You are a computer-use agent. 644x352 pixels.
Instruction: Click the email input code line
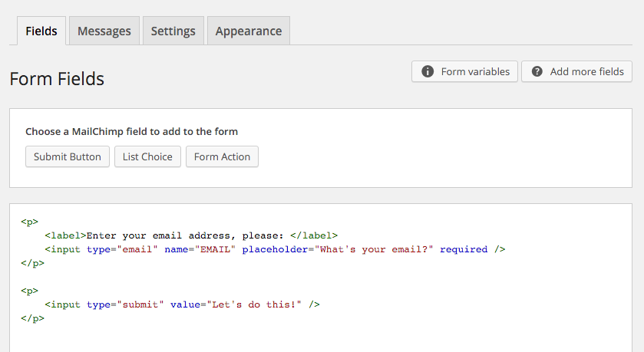click(275, 249)
